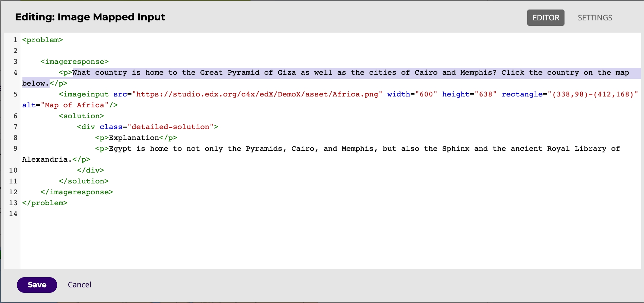Click the height value "638"
The width and height of the screenshot is (644, 303).
[x=485, y=94]
